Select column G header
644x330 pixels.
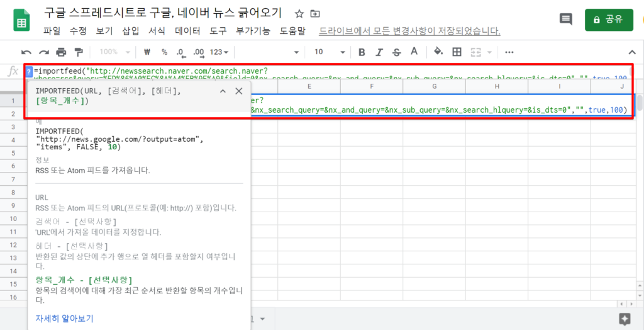tap(434, 86)
